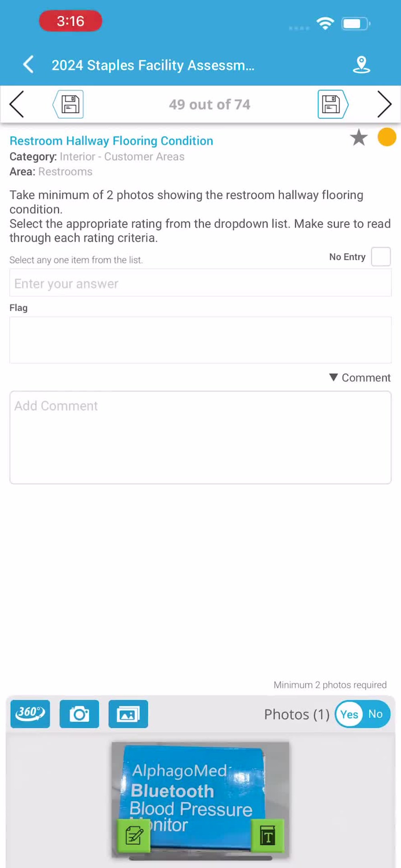Check the No Entry checkbox

380,257
